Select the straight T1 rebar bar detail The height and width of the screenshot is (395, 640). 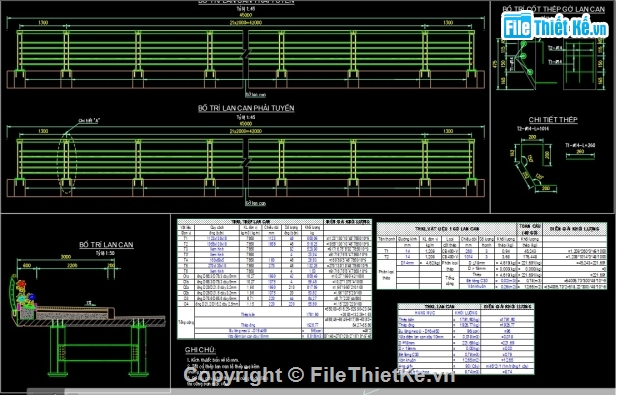[x=580, y=154]
